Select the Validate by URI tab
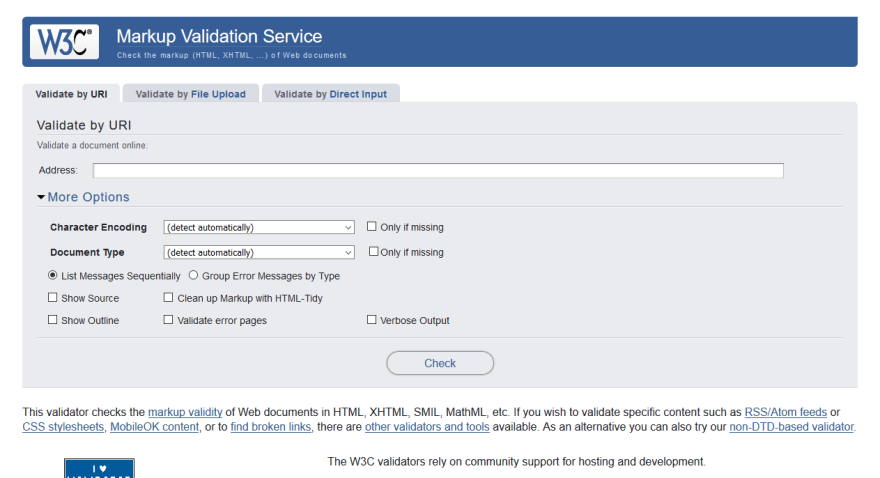Viewport: 880px width, 478px height. [x=71, y=94]
